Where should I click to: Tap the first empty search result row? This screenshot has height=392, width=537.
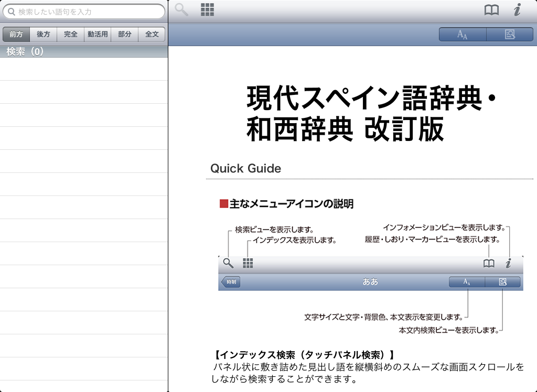(x=84, y=69)
